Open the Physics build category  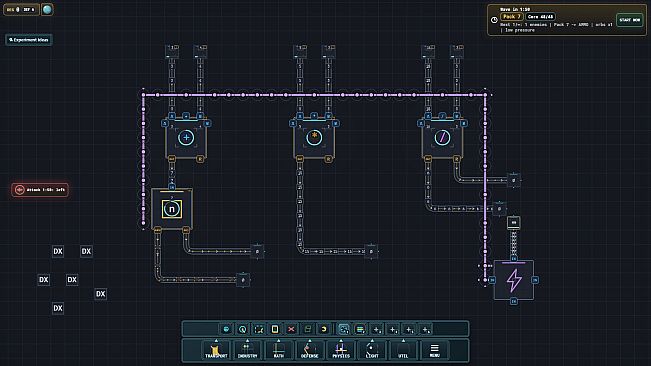pos(341,351)
